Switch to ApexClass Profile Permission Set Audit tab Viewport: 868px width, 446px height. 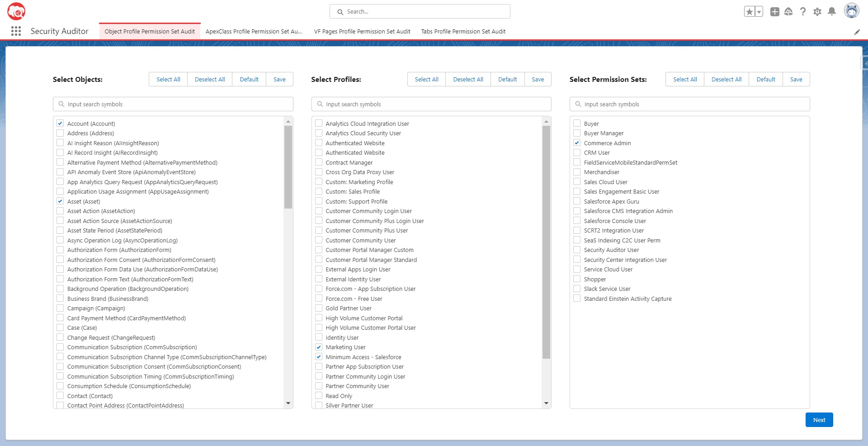[254, 31]
